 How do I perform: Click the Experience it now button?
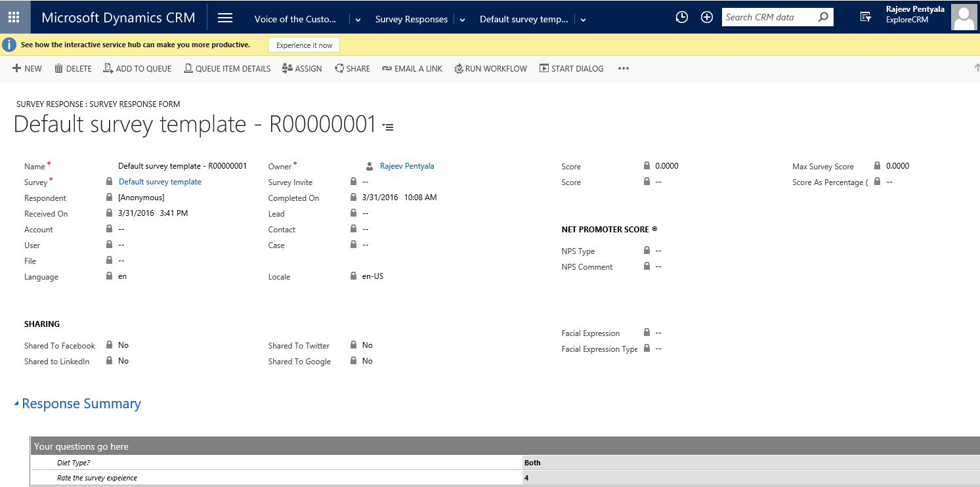pyautogui.click(x=304, y=45)
